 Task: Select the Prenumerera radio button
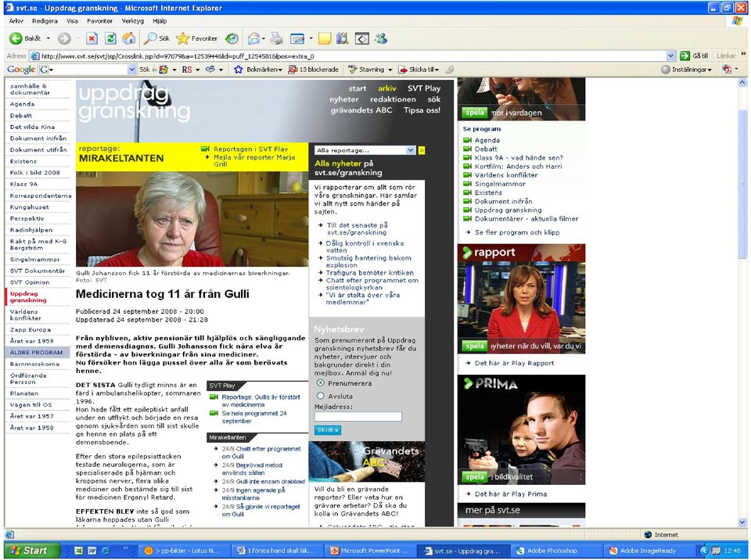pyautogui.click(x=321, y=383)
